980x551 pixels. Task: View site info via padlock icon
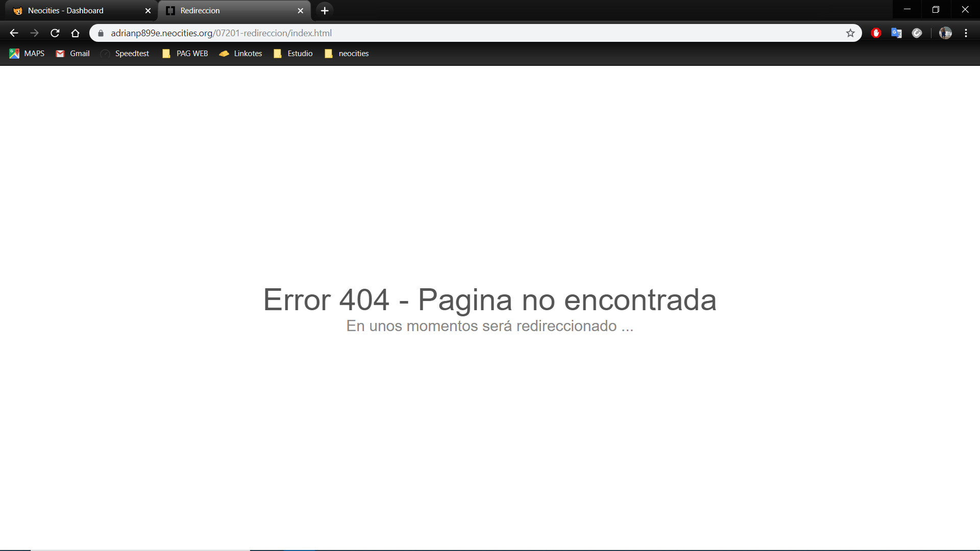101,33
